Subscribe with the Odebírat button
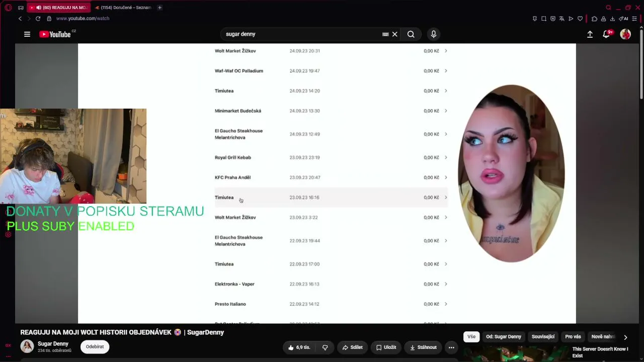The height and width of the screenshot is (362, 644). 95,347
